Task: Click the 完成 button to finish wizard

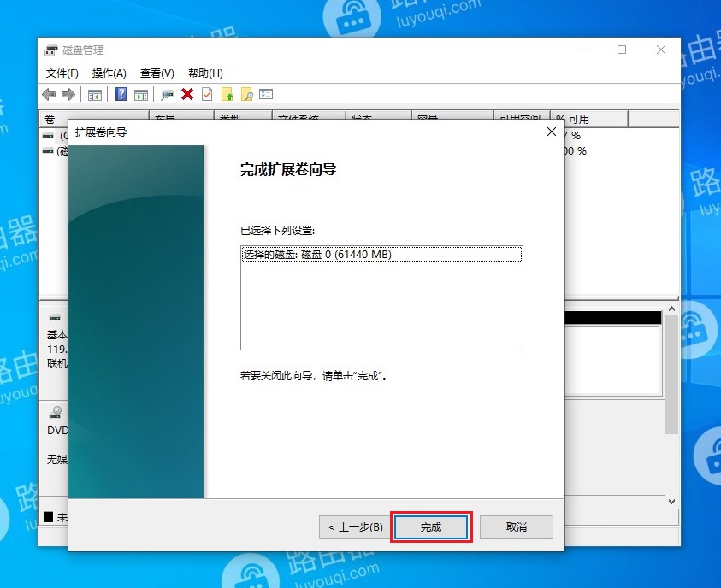Action: (431, 527)
